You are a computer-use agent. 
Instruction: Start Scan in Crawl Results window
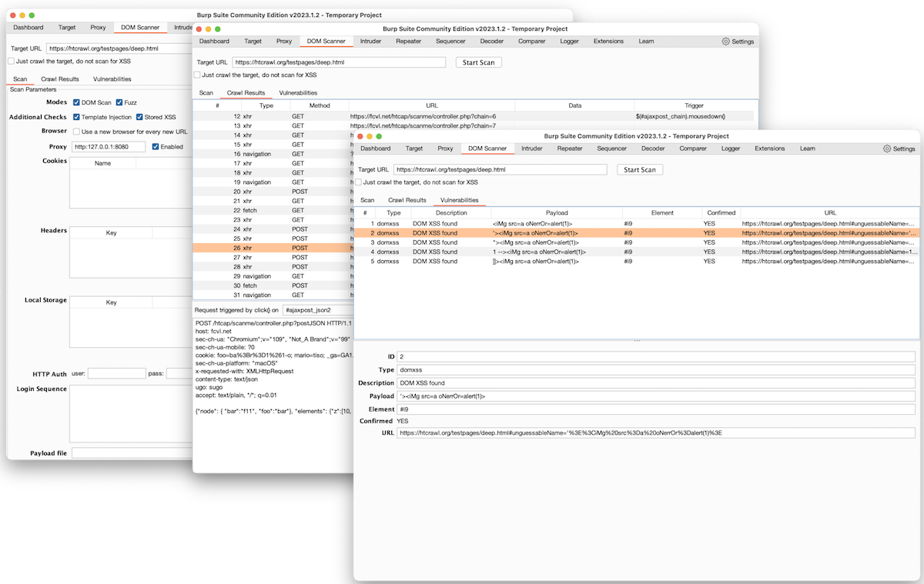coord(477,62)
